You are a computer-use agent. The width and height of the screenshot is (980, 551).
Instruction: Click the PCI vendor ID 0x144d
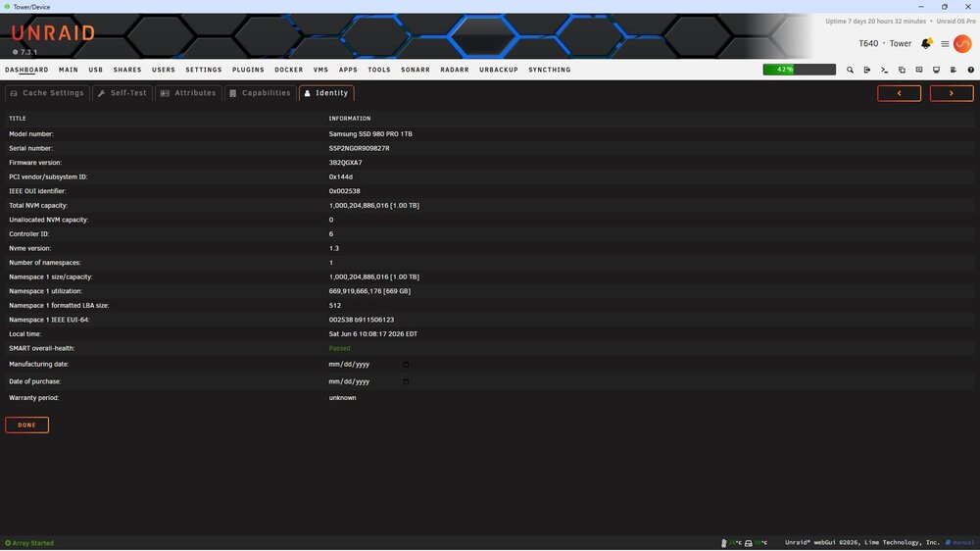click(x=341, y=177)
